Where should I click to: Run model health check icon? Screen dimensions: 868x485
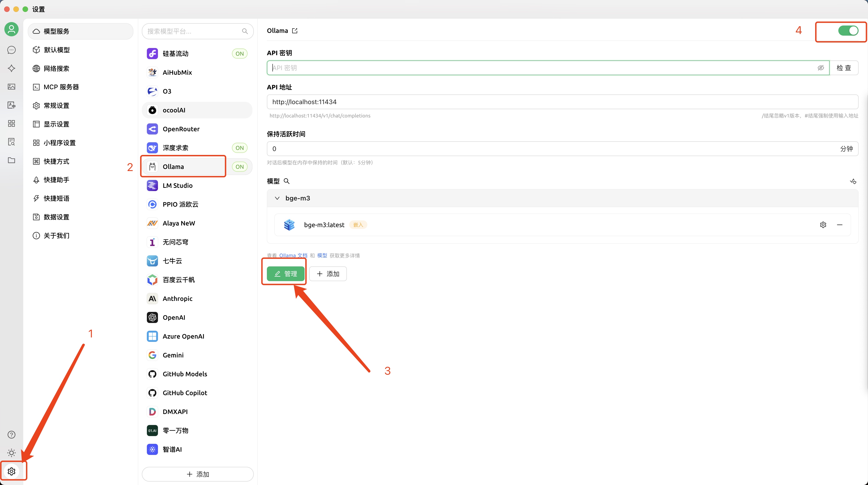[x=853, y=181]
